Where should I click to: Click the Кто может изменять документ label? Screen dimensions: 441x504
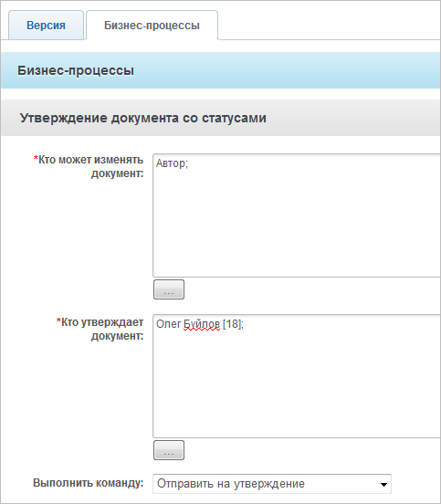(89, 166)
